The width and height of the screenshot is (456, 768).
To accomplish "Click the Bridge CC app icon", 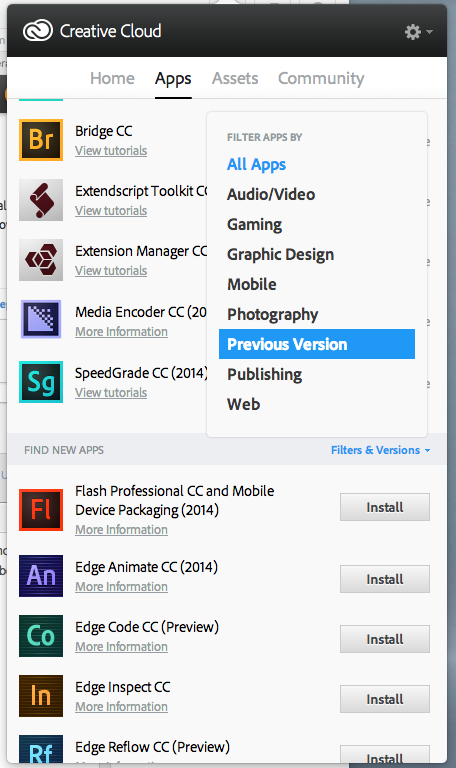I will [x=41, y=140].
